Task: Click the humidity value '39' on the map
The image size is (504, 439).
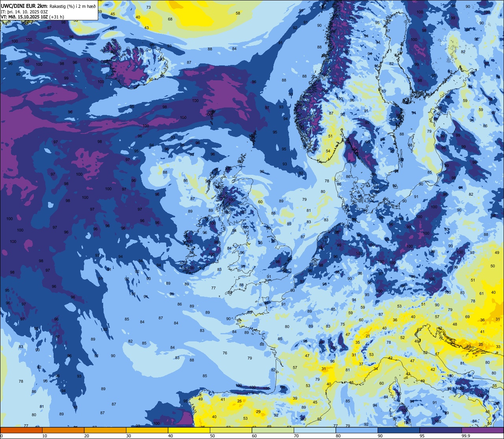Action: pyautogui.click(x=295, y=398)
